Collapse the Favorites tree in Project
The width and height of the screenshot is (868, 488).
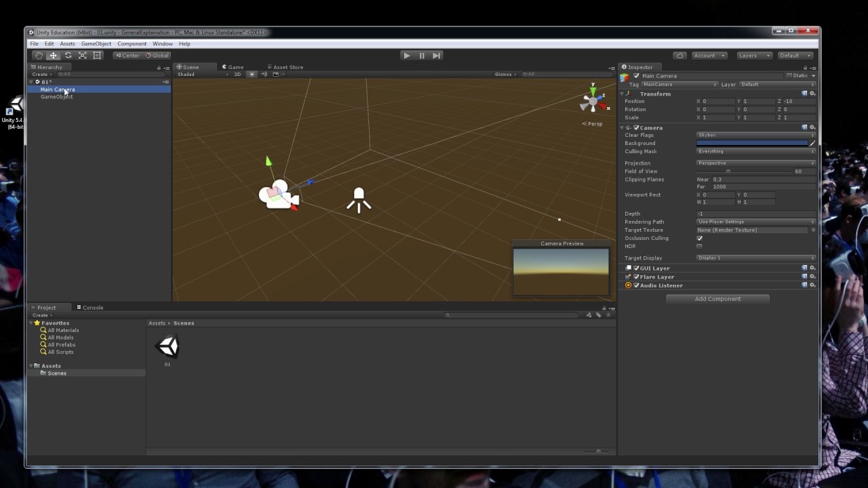pos(31,323)
